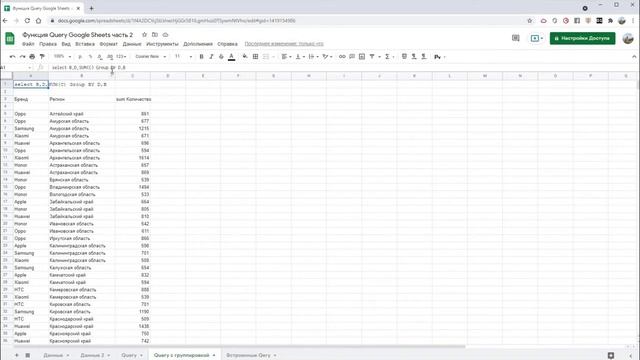Undo the last action
Screen dimensions: 640x360
pyautogui.click(x=13, y=57)
